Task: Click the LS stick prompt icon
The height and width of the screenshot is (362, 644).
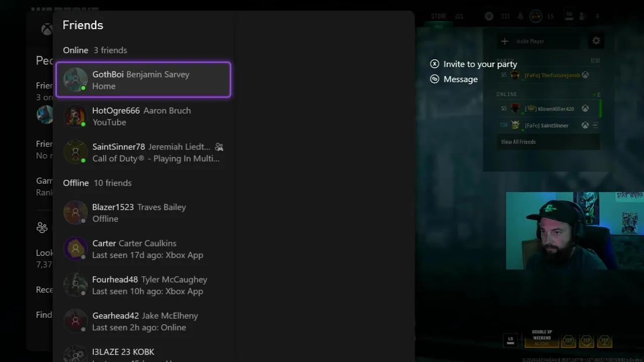Action: coord(510,340)
